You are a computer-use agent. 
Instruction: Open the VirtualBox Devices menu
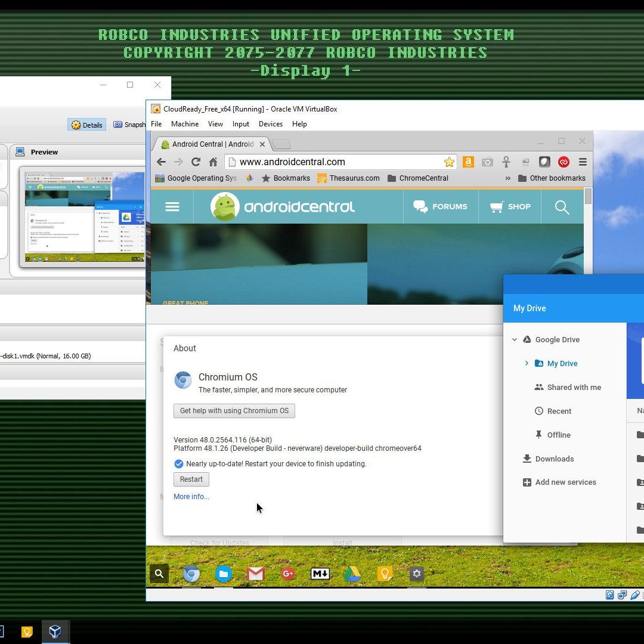coord(271,124)
